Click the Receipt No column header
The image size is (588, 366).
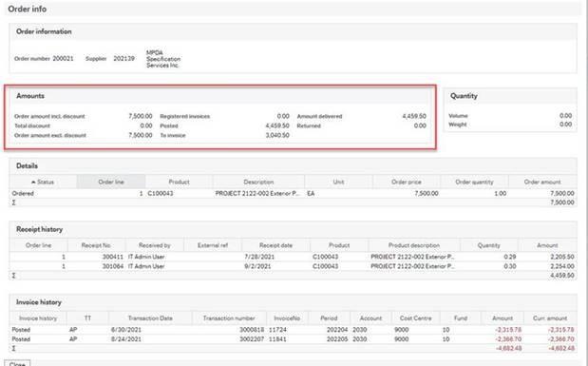coord(96,245)
